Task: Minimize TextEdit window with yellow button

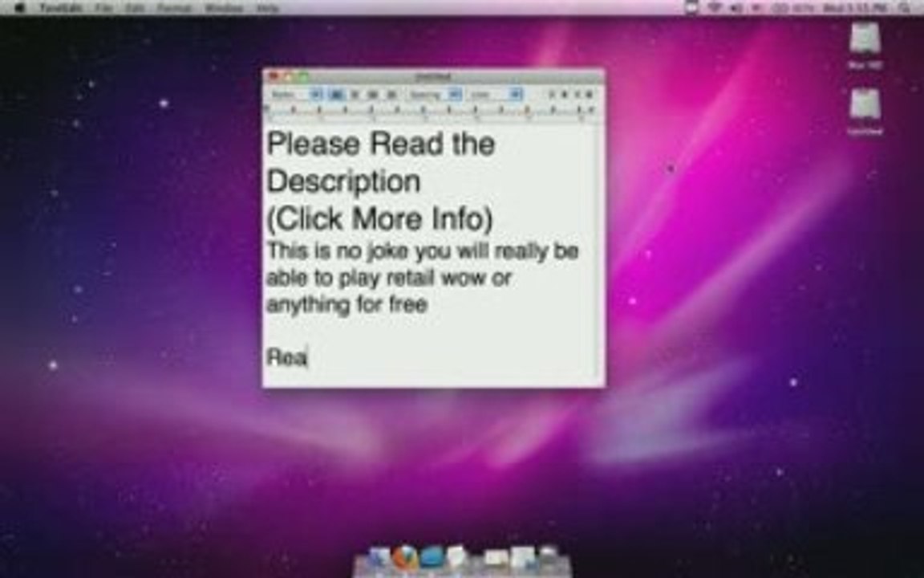Action: coord(288,76)
